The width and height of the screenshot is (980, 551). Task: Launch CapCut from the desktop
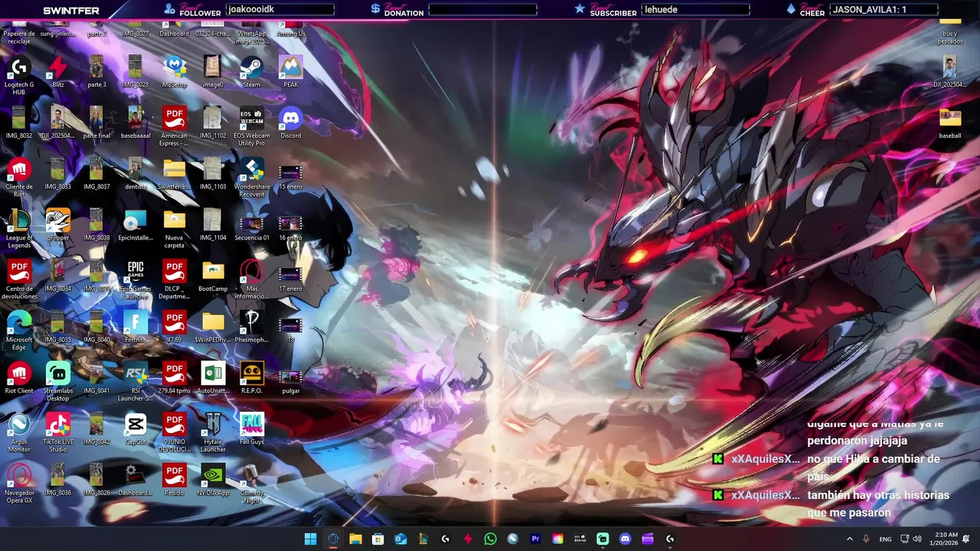[136, 429]
